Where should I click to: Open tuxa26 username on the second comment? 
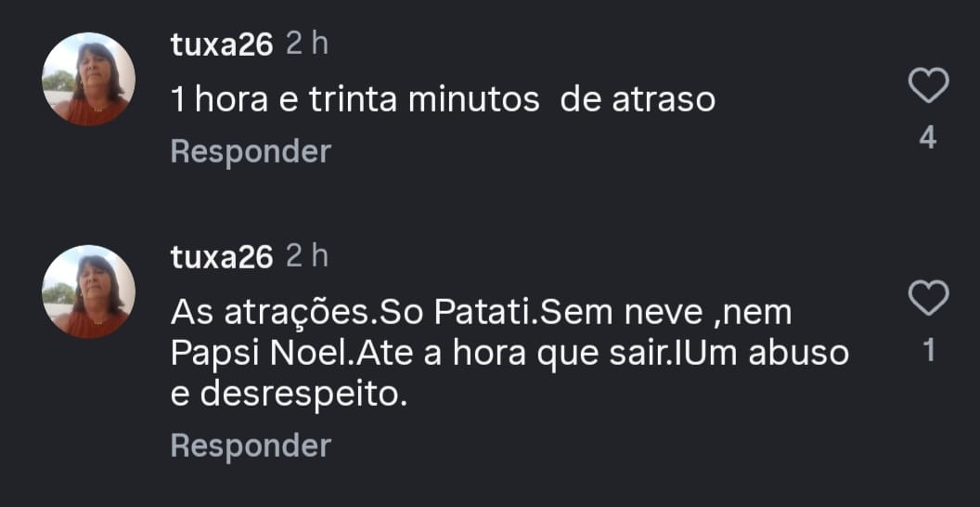click(x=222, y=257)
